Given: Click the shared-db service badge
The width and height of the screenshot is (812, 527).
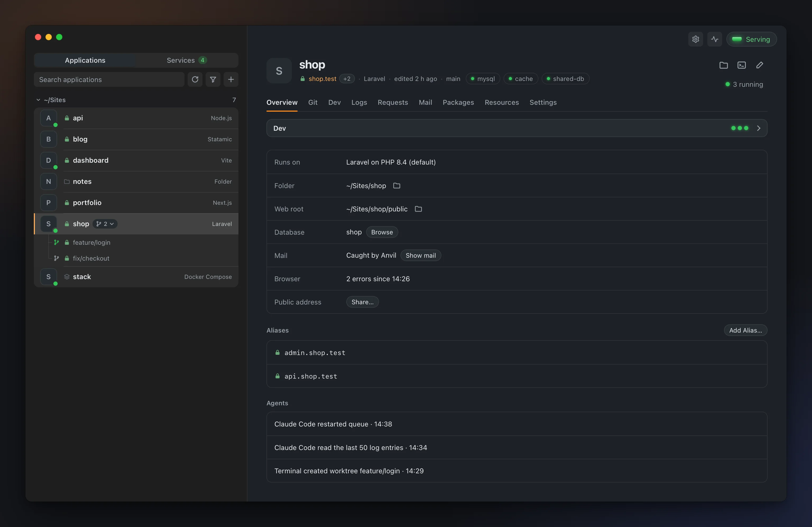Looking at the screenshot, I should 565,79.
